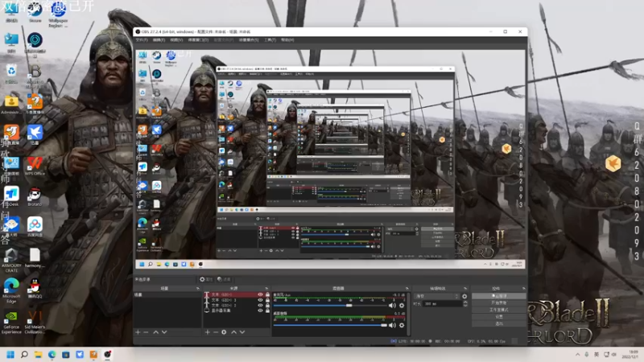
Task: Open OBS 设置 settings button
Action: pos(498,317)
